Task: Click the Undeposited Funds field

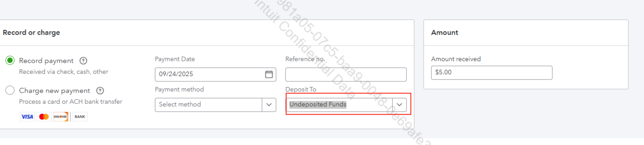Action: tap(339, 105)
